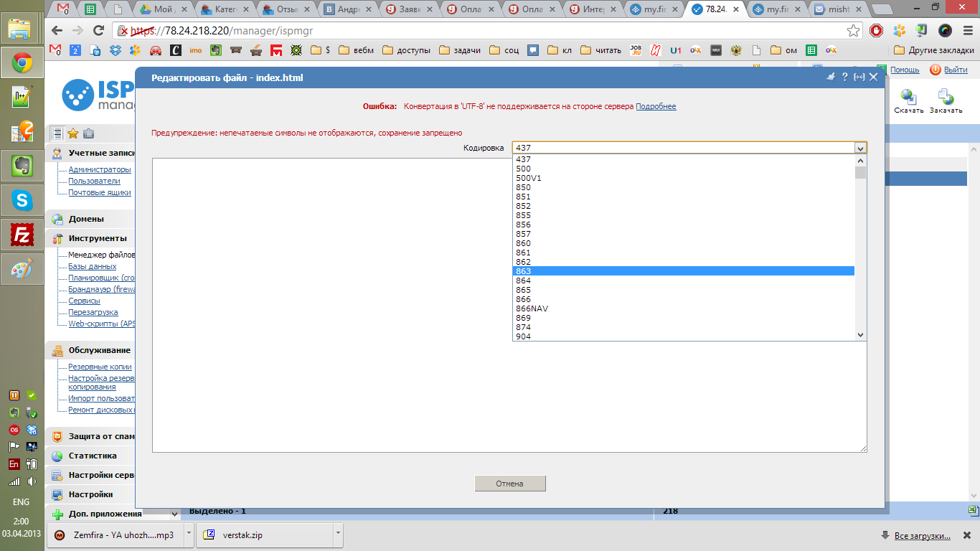The width and height of the screenshot is (980, 551).
Task: Open the Кодировка encoding combo box
Action: click(689, 148)
